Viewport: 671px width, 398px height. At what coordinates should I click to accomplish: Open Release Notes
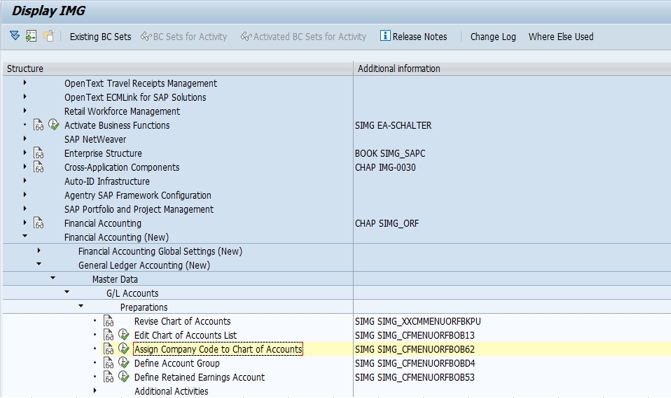(414, 37)
